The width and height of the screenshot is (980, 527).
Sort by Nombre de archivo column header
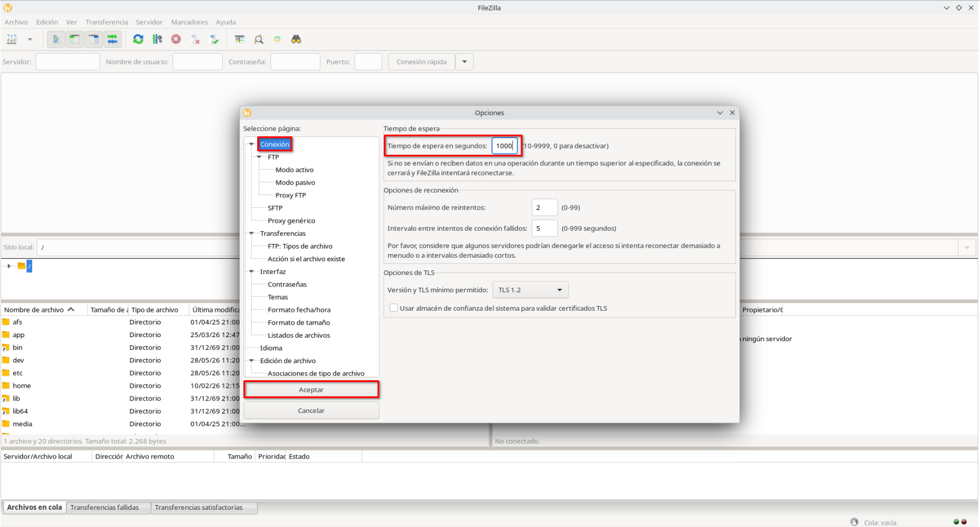[x=44, y=310]
